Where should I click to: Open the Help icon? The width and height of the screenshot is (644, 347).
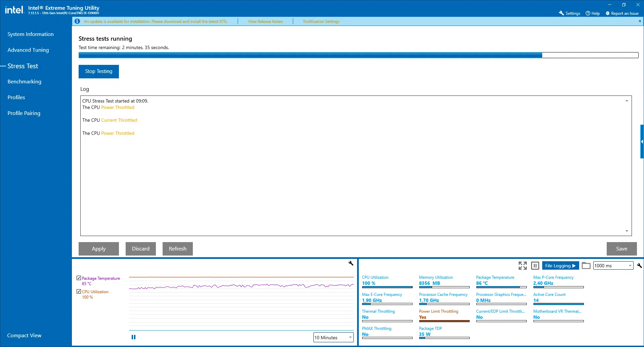[588, 13]
